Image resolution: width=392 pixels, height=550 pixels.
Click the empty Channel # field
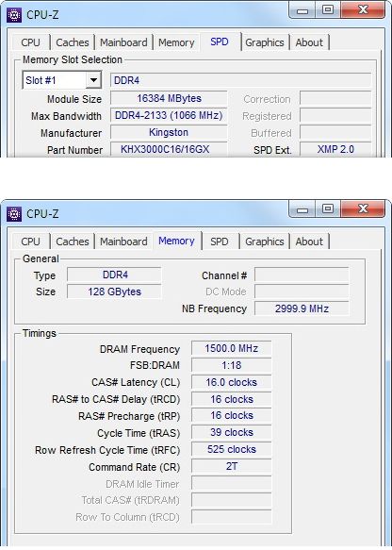[x=302, y=275]
